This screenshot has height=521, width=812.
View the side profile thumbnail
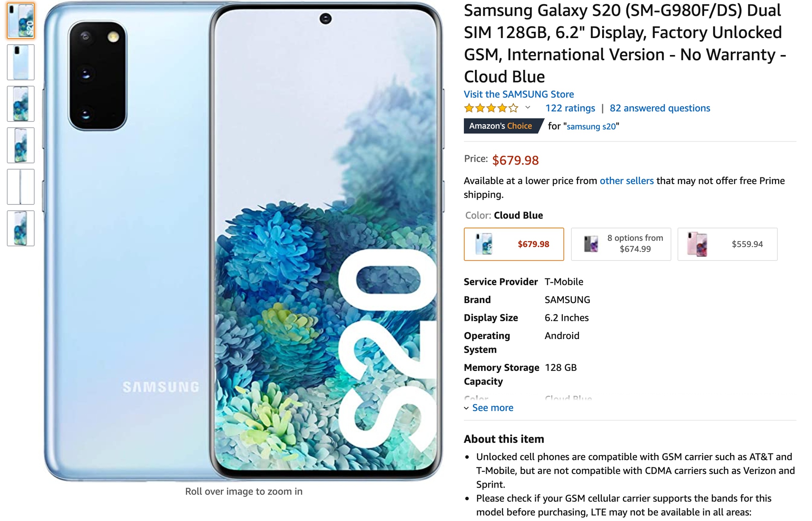point(21,187)
